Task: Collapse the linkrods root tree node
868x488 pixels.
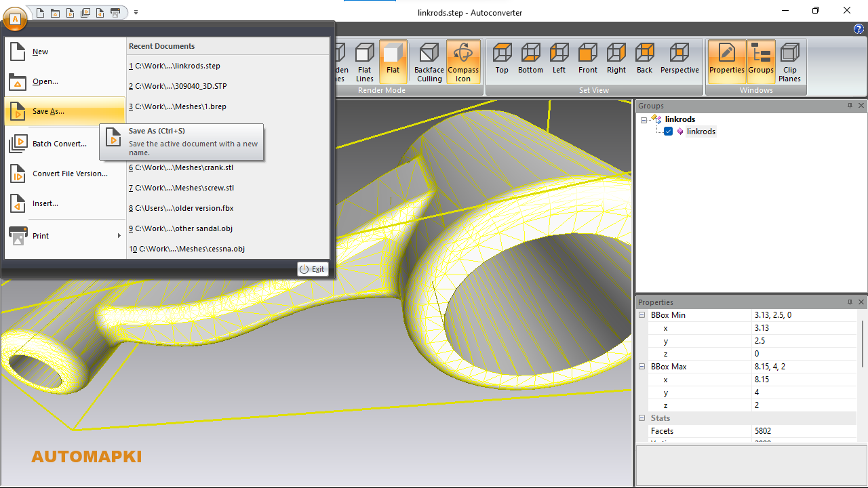Action: 644,119
